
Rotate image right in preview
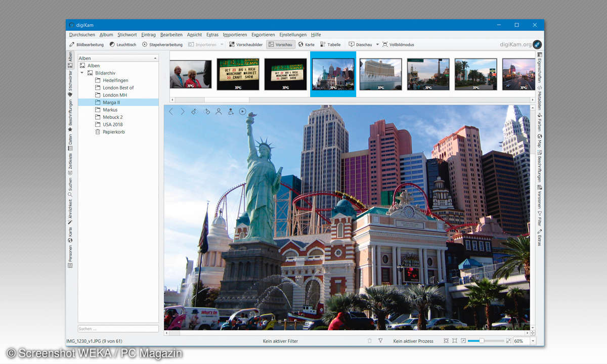206,112
